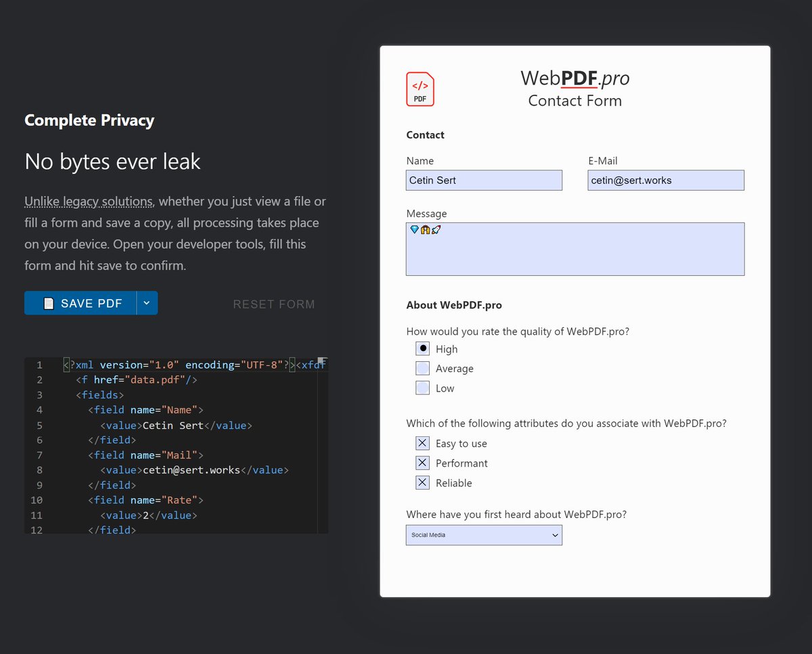
Task: Click the 'No bytes ever leak' heading
Action: pyautogui.click(x=112, y=161)
